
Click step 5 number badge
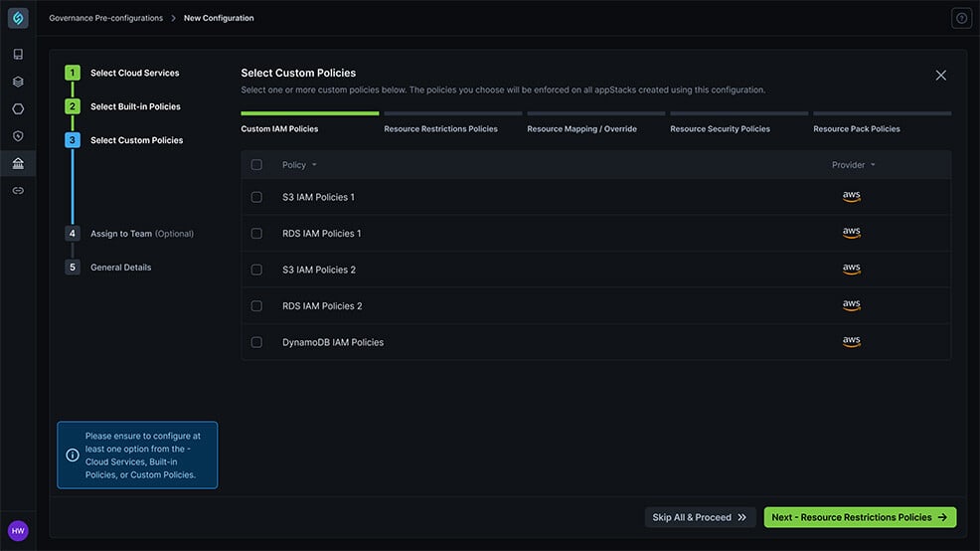click(73, 268)
